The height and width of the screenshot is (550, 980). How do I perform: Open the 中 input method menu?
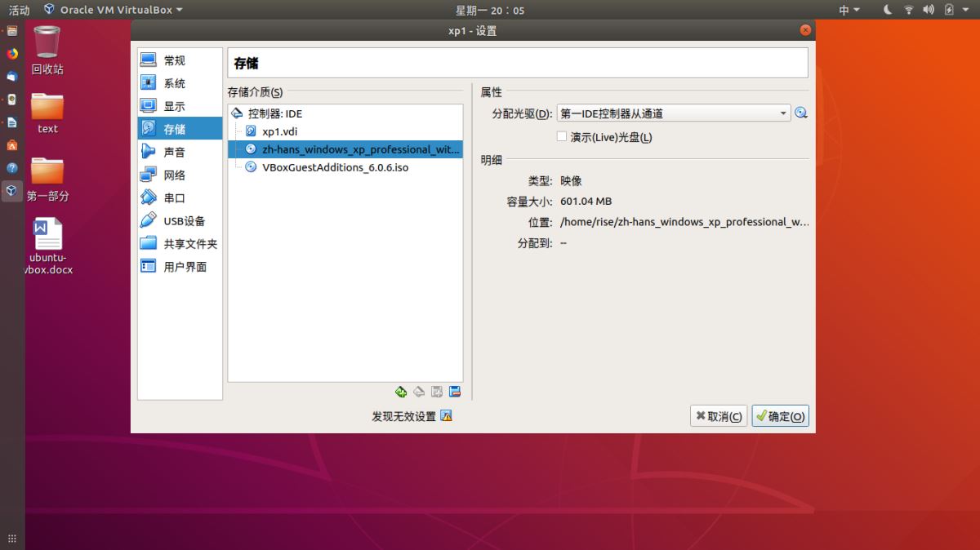click(849, 10)
